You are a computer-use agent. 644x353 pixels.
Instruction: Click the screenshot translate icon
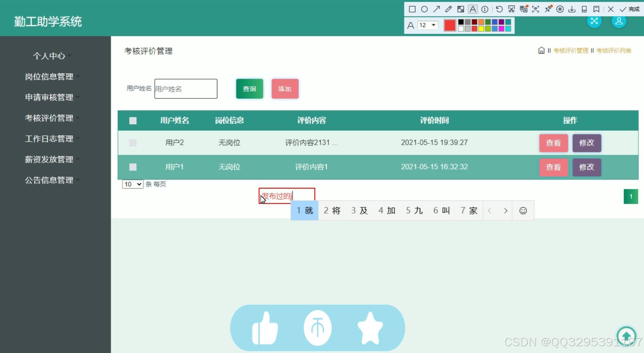524,9
